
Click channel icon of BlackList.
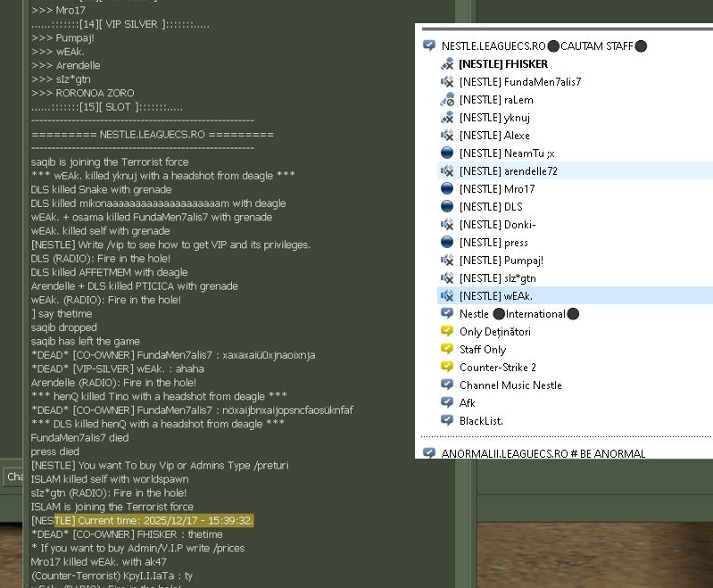[x=447, y=420]
